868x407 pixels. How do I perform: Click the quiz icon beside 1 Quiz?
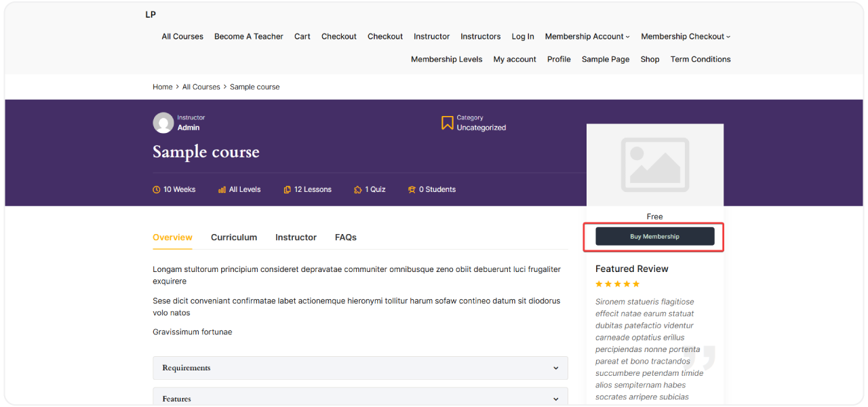(357, 189)
